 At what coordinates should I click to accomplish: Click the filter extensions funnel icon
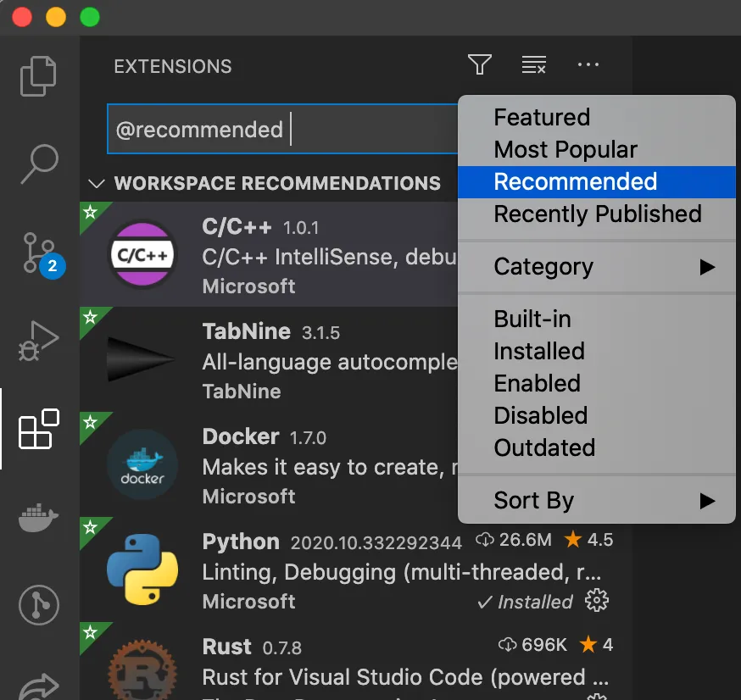click(480, 65)
